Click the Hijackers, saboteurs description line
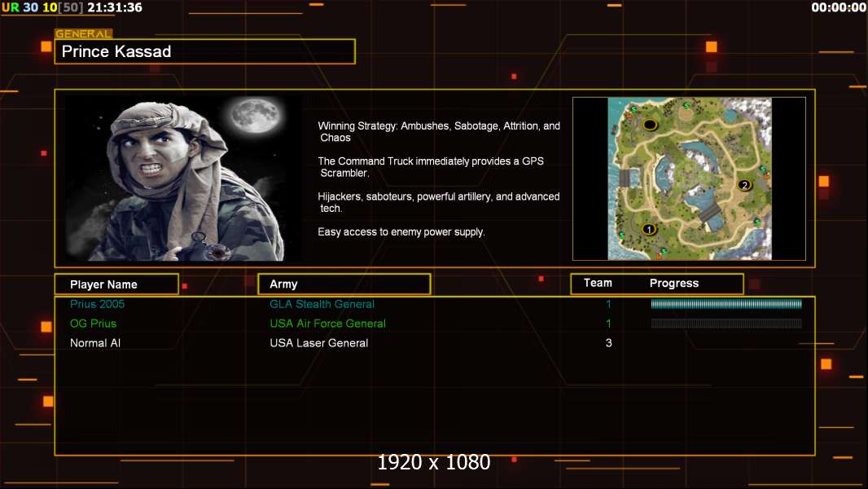The height and width of the screenshot is (489, 868). tap(438, 202)
